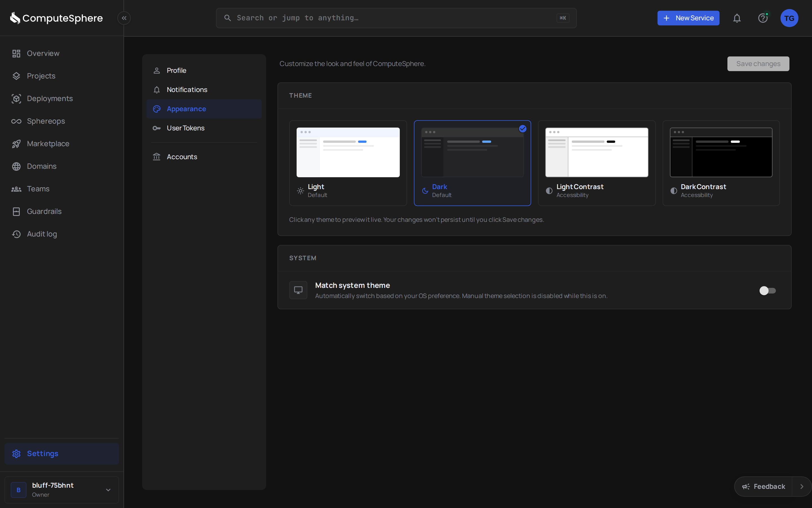Screen dimensions: 812x508
Task: Click the Accounts bank icon
Action: [156, 157]
